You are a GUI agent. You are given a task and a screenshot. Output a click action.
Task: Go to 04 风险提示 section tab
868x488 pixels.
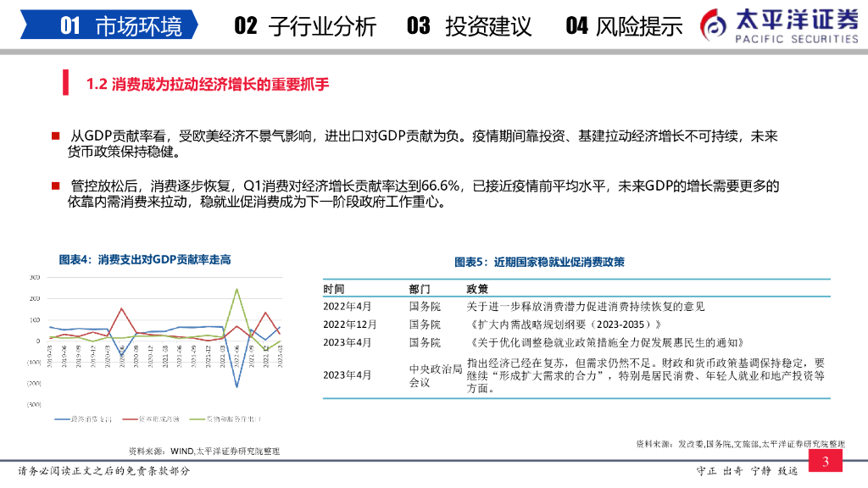tap(624, 26)
